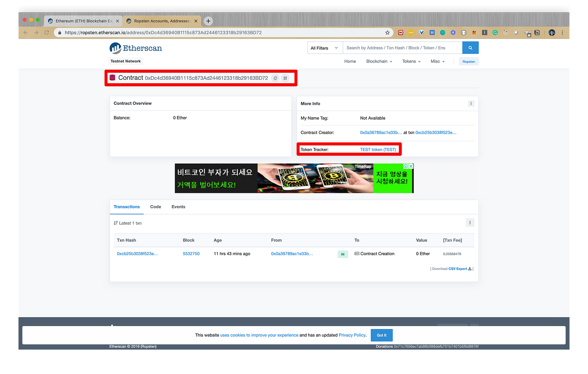This screenshot has width=588, height=374.
Task: Open the Etherscan logo home link
Action: coord(136,48)
